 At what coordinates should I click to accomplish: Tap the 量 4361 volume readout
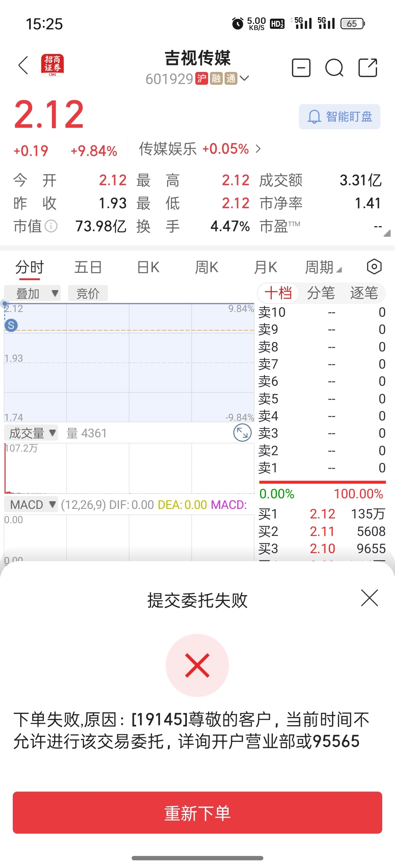[x=87, y=433]
